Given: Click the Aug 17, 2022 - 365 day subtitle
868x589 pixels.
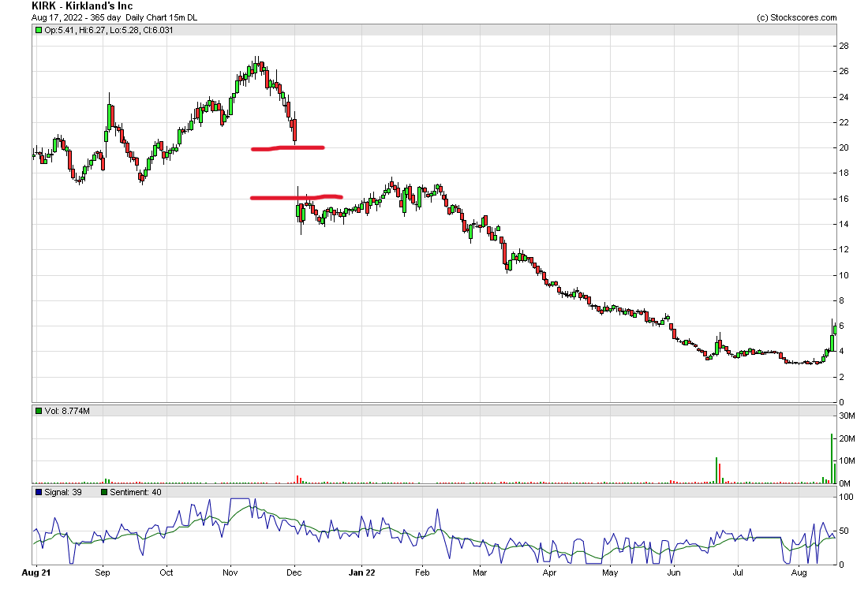Looking at the screenshot, I should coord(114,17).
